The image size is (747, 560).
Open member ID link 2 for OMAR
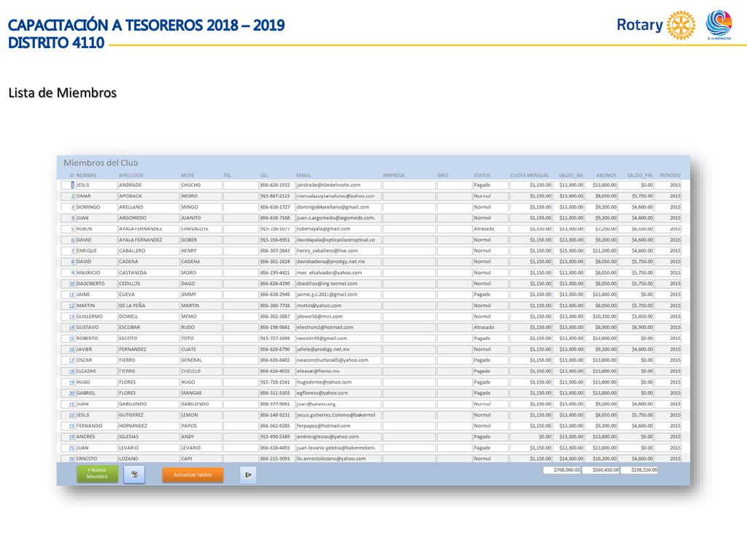click(72, 196)
